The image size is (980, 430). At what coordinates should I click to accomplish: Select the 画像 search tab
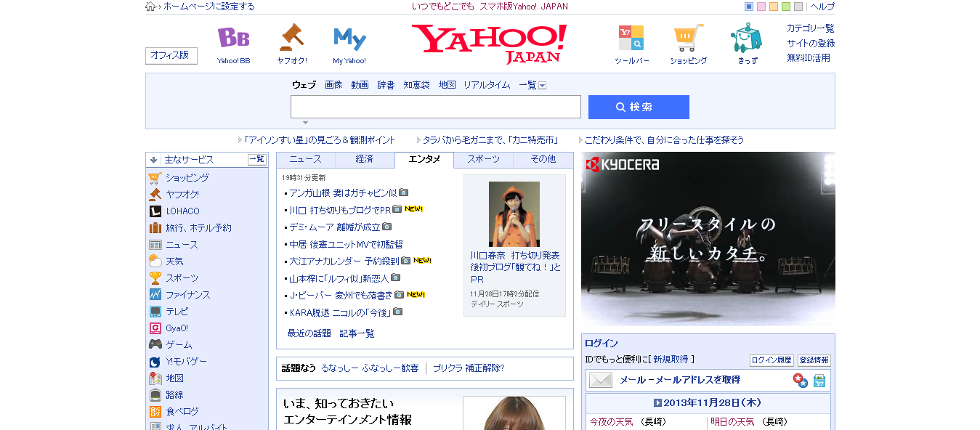[333, 85]
